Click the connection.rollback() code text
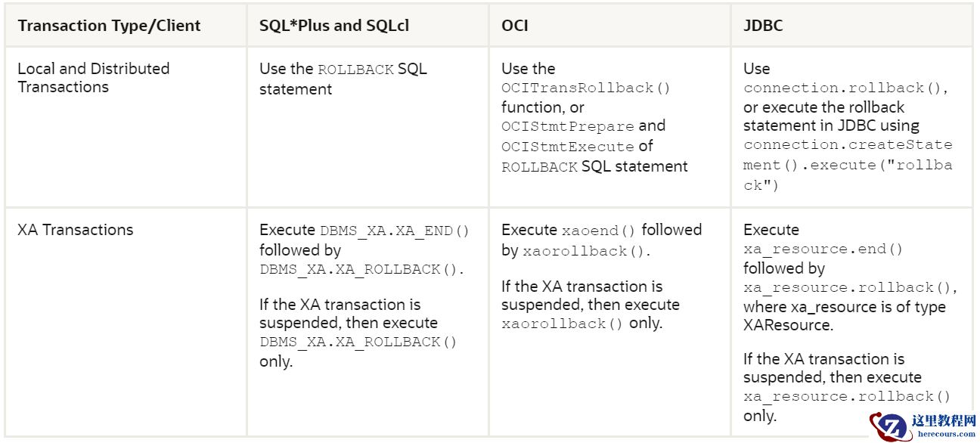Viewport: 980px width, 443px height. [x=845, y=88]
